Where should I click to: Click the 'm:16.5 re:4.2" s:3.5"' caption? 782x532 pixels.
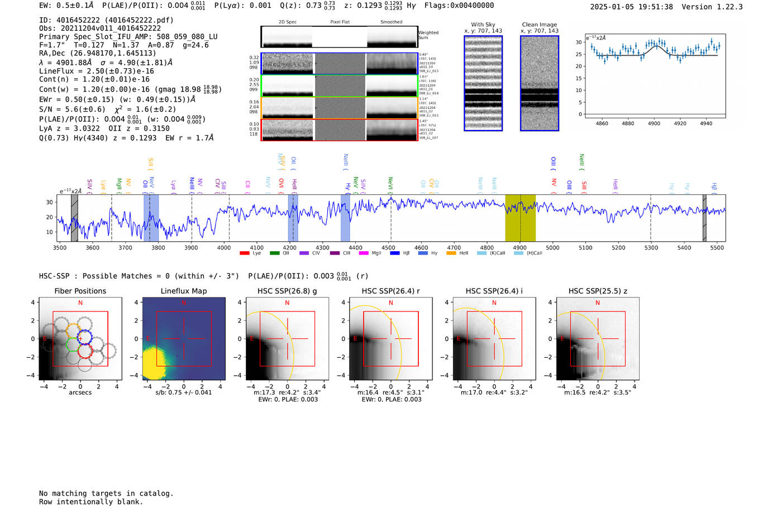[598, 392]
